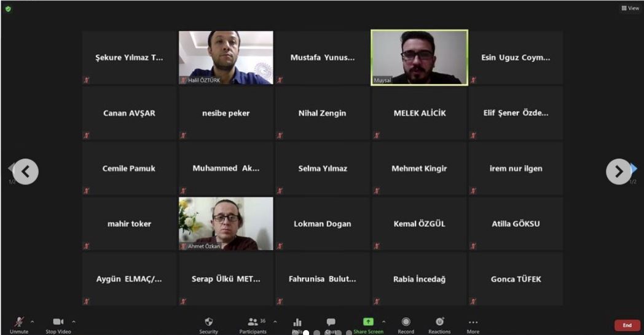Start recording with the Record icon
Image resolution: width=644 pixels, height=335 pixels.
406,321
